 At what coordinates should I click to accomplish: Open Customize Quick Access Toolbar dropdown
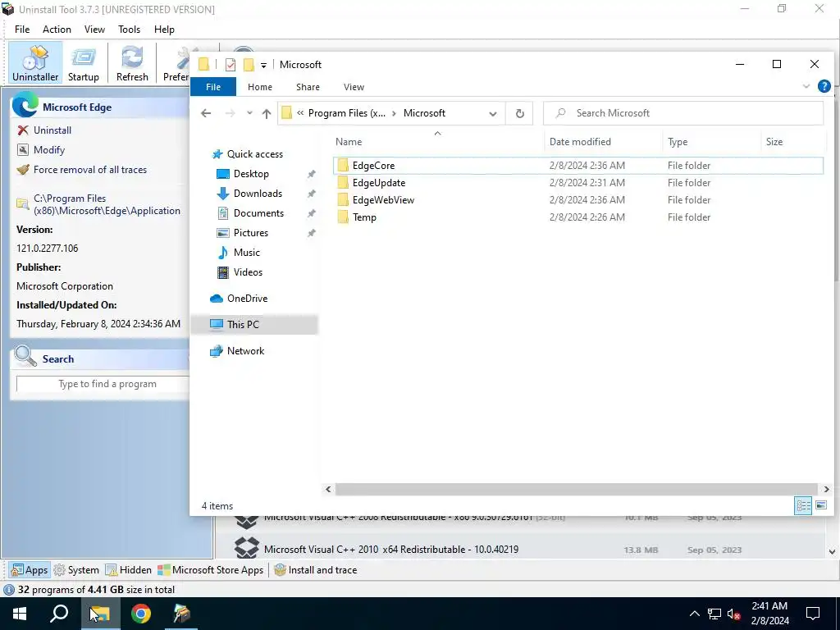click(x=263, y=66)
